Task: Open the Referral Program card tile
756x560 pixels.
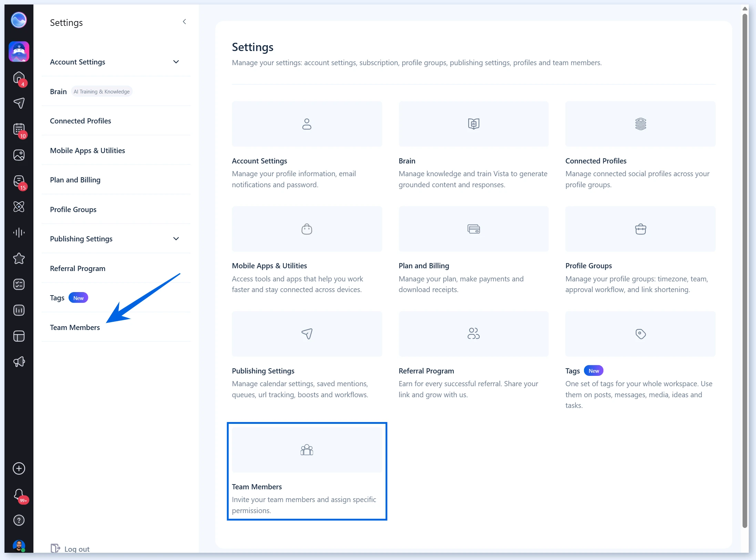Action: point(473,355)
